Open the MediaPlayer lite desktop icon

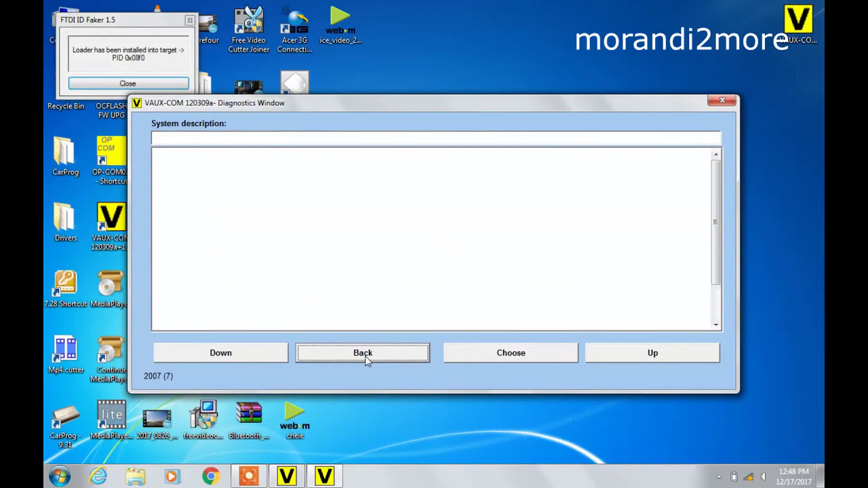click(111, 420)
